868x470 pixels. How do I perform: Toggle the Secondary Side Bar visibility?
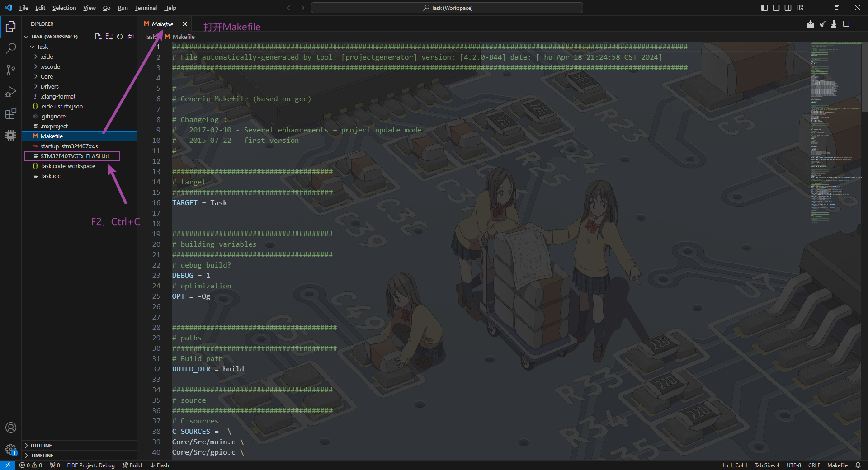(788, 8)
